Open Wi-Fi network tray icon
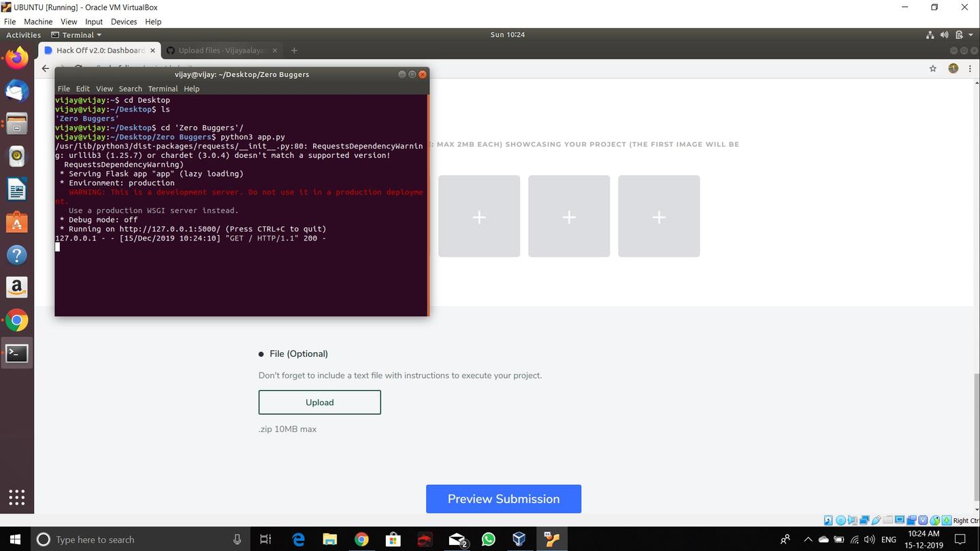Image resolution: width=980 pixels, height=551 pixels. pos(855,539)
